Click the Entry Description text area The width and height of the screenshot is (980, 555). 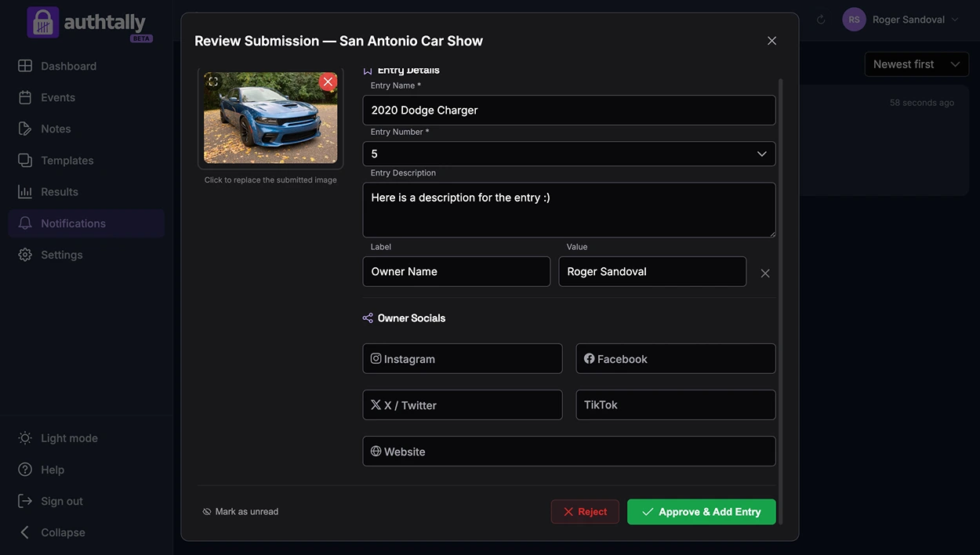(x=569, y=210)
